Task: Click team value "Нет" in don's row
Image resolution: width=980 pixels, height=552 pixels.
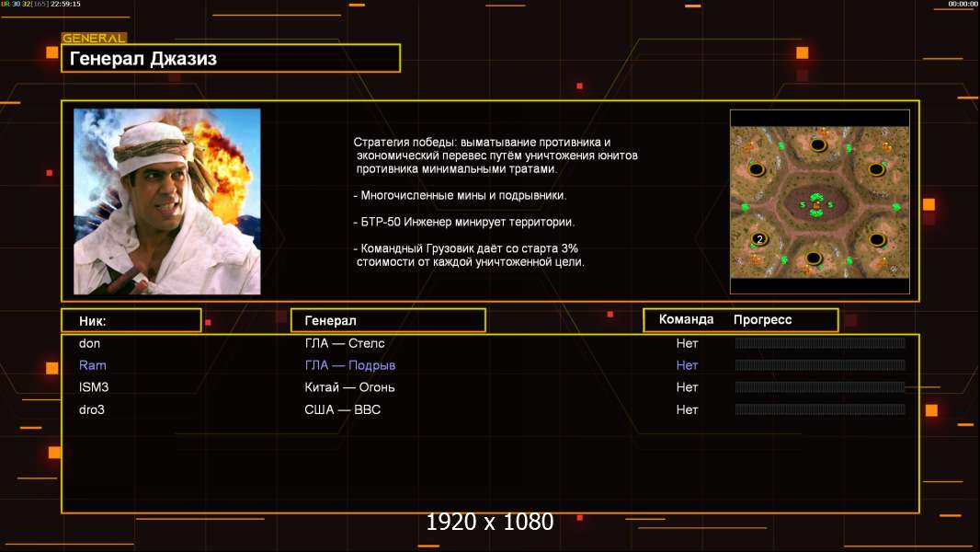Action: pos(687,343)
